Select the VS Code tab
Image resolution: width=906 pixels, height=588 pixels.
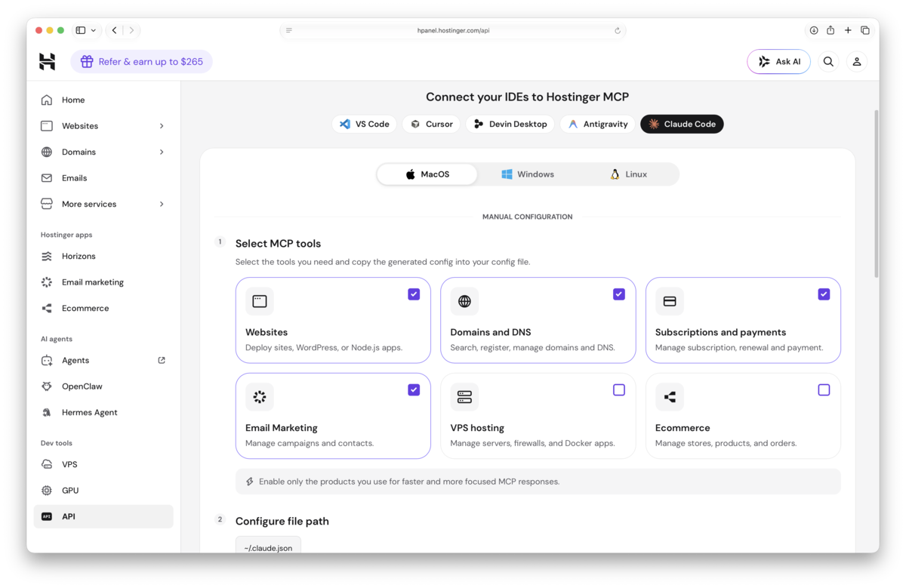[x=365, y=124]
